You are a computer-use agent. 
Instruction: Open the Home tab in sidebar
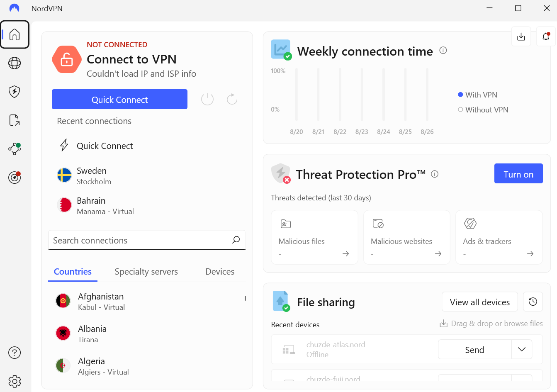[15, 34]
